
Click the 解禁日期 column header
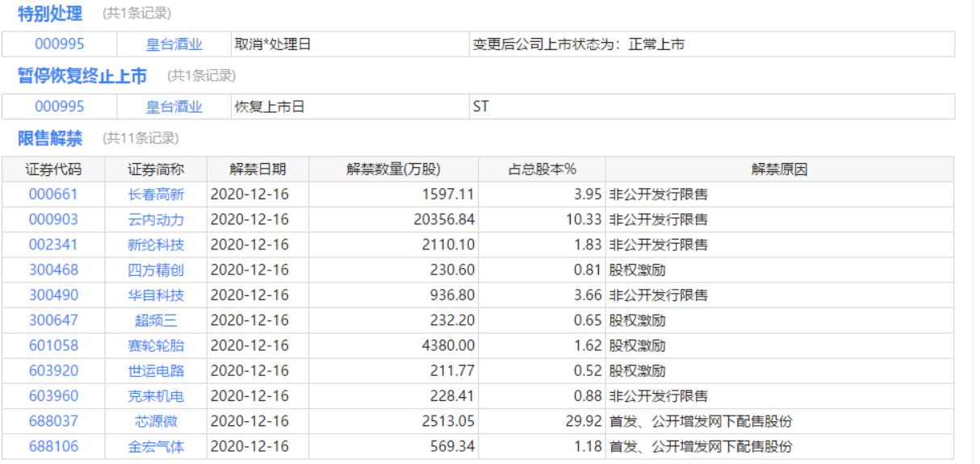(x=258, y=169)
